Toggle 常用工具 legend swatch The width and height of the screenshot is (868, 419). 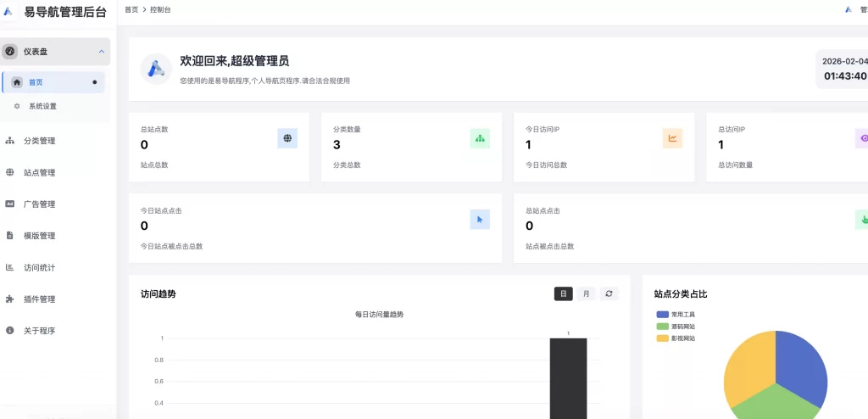(663, 314)
